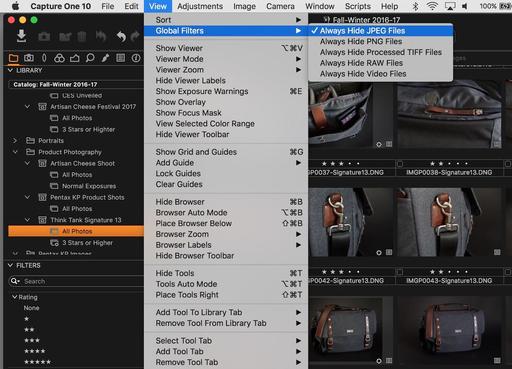Toggle color tag box beside IMGP0038 rating
Screen dimensions: 512x369
pos(400,164)
